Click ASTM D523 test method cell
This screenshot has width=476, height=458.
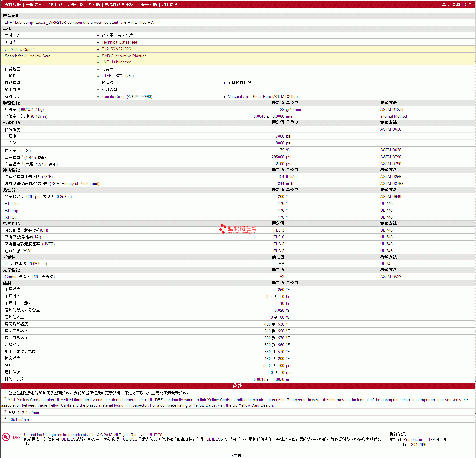(x=390, y=277)
